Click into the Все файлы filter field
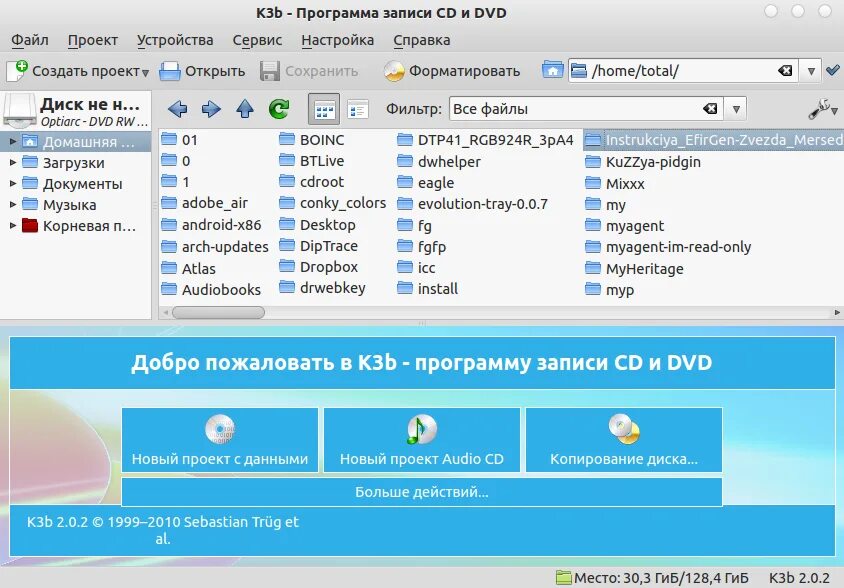This screenshot has height=588, width=844. [587, 109]
